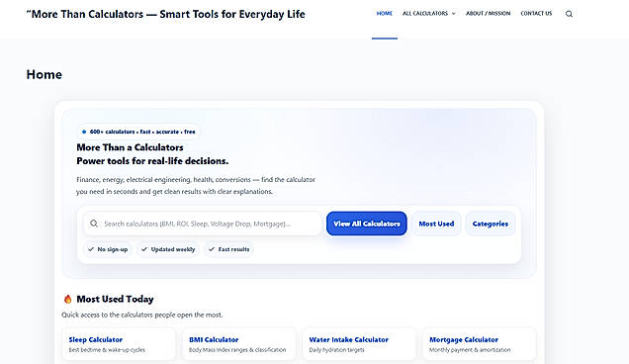Open the Water Intake Calculator link
Screen dimensions: 629x364
coord(348,339)
